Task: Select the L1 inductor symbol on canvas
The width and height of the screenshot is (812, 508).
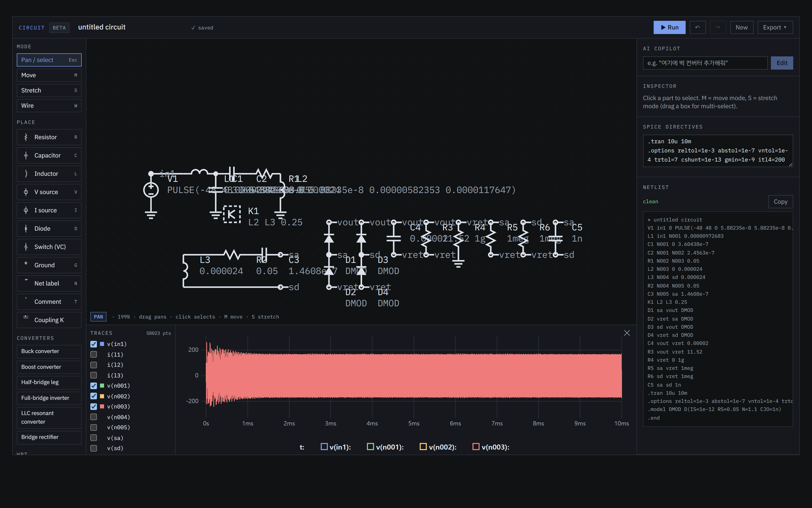Action: [199, 172]
